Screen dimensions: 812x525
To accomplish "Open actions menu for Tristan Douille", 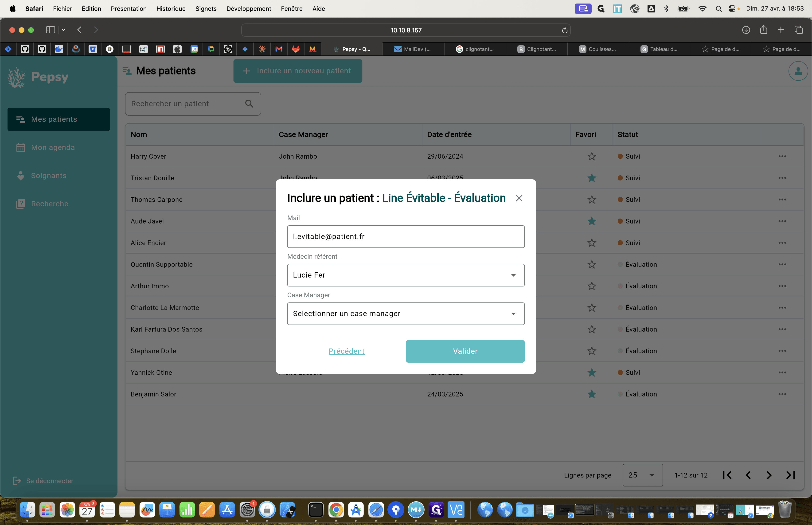I will pyautogui.click(x=782, y=178).
